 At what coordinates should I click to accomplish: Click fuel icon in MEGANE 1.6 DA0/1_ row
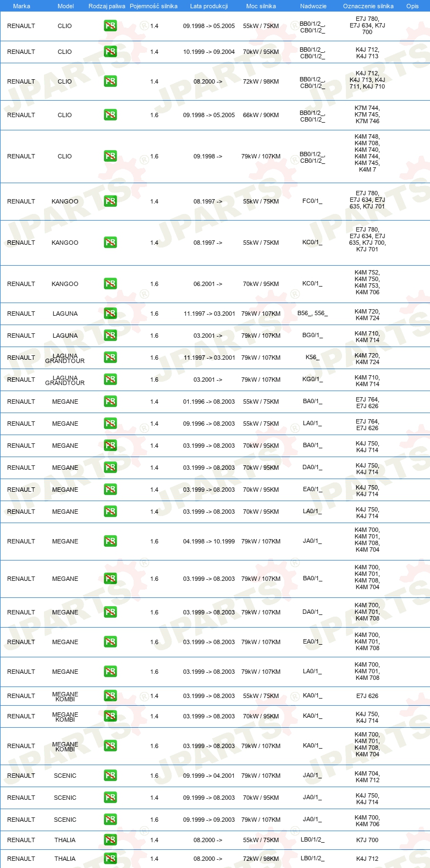111,612
